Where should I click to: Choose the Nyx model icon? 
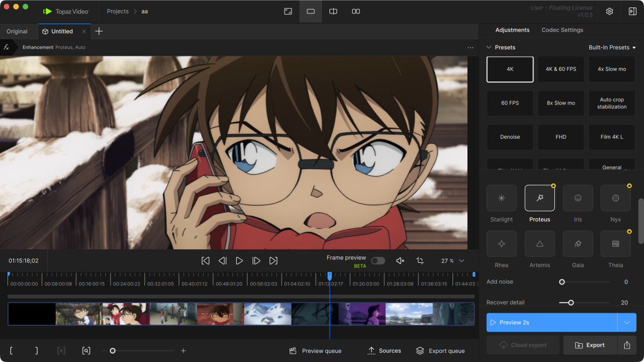coord(616,198)
